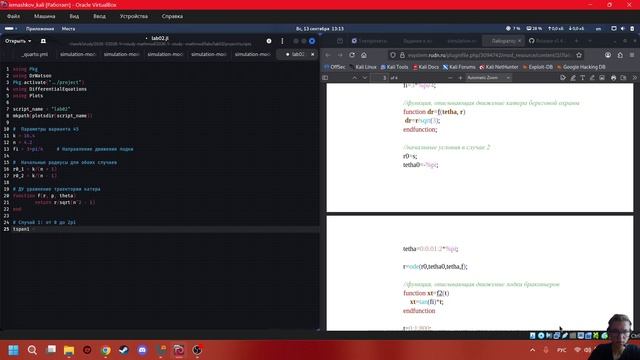
Task: Switch to the GitHub browser tab
Action: [x=548, y=41]
